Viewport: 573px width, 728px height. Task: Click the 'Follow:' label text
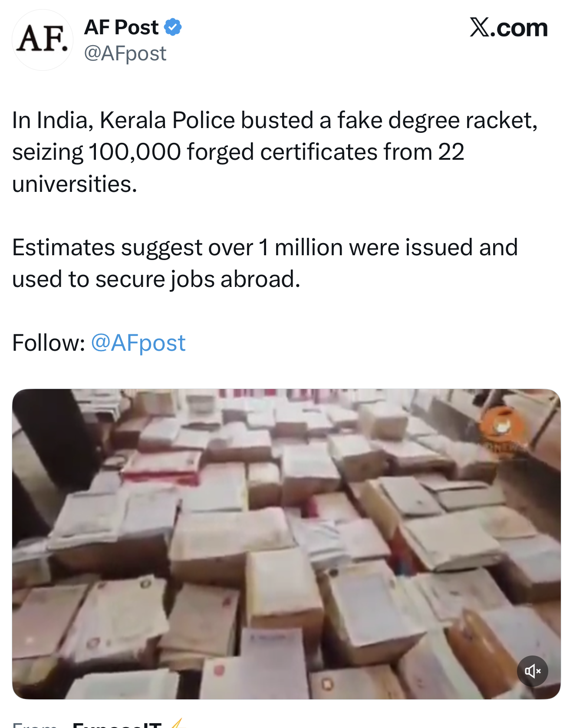coord(49,343)
